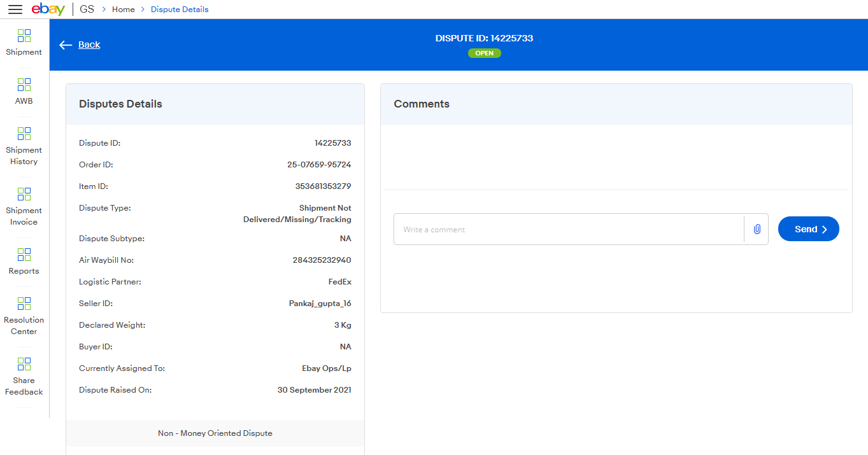The height and width of the screenshot is (455, 868).
Task: Select the Home breadcrumb
Action: click(124, 10)
